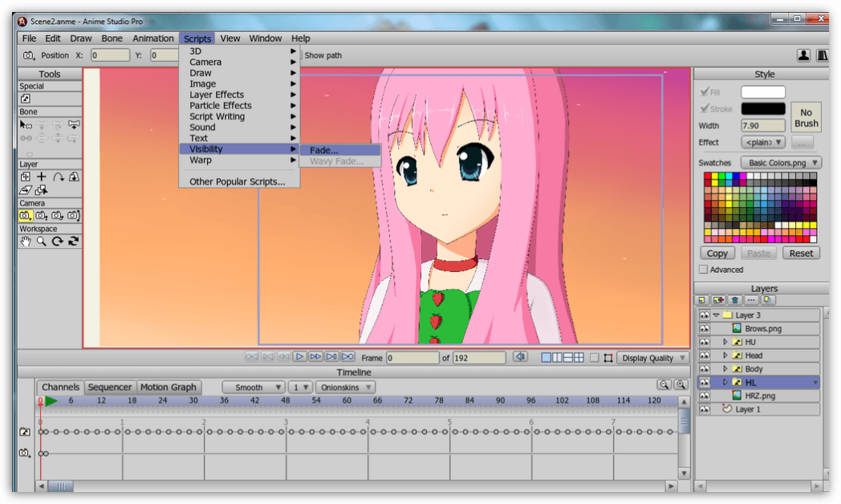
Task: Toggle visibility of Layer 1
Action: pyautogui.click(x=705, y=409)
